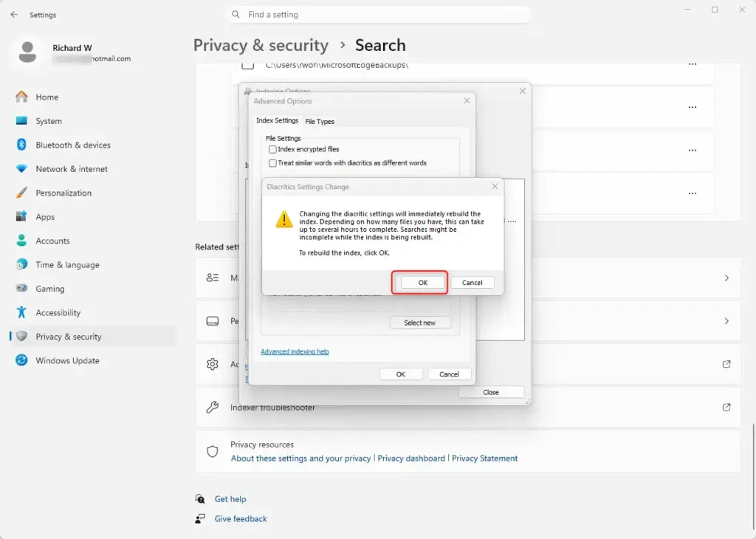Image resolution: width=756 pixels, height=539 pixels.
Task: Open Advanced indexing help link
Action: pos(295,351)
